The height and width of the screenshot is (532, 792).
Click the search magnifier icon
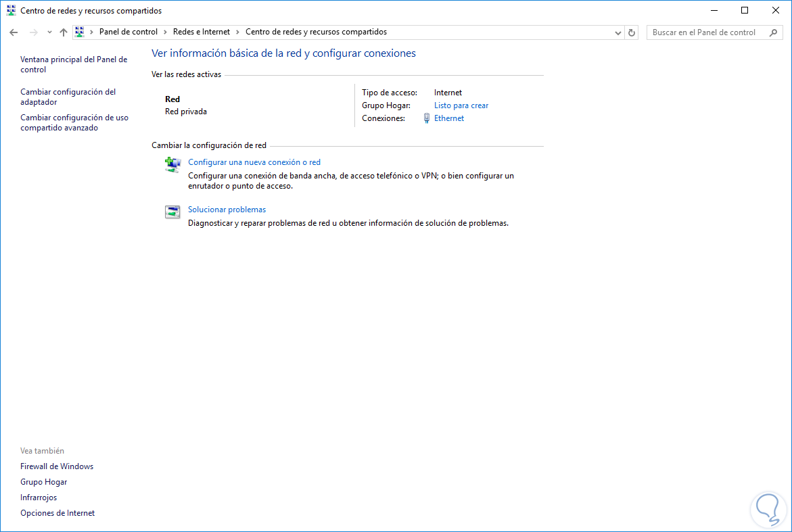(x=773, y=32)
